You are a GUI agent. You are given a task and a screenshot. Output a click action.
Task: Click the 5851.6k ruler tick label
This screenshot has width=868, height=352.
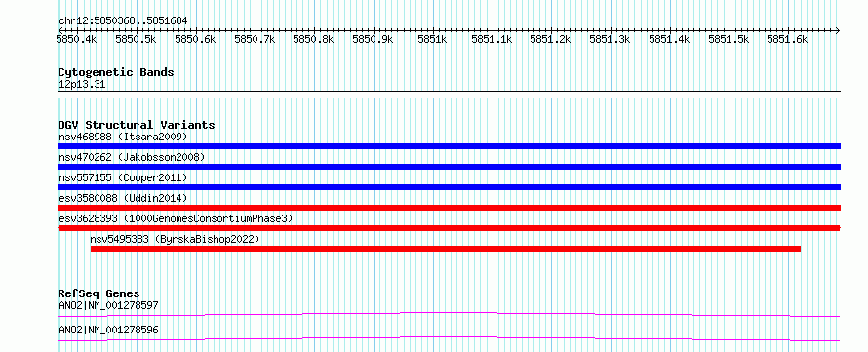pyautogui.click(x=787, y=39)
